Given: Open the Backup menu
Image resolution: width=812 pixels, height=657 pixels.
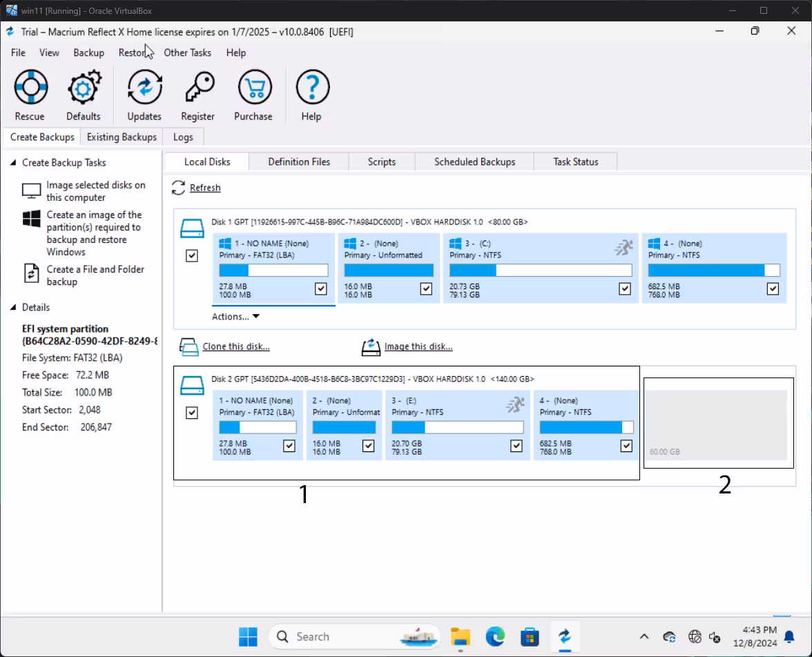Looking at the screenshot, I should (x=88, y=53).
